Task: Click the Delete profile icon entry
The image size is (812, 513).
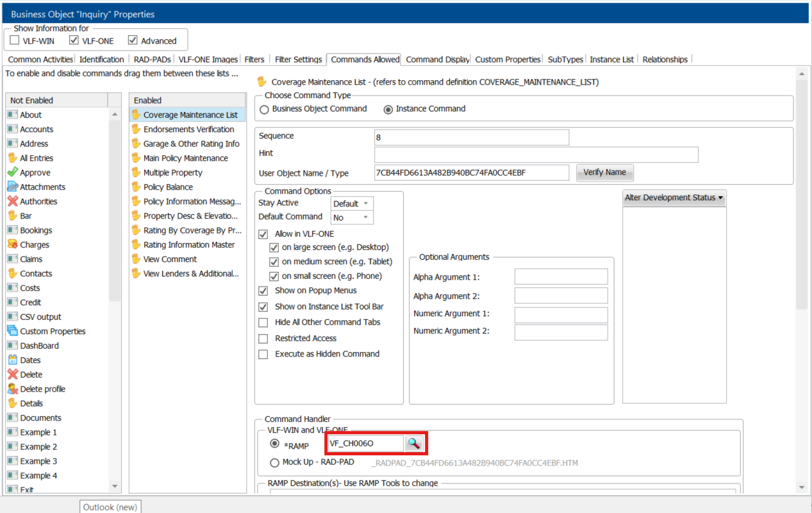Action: pos(13,389)
